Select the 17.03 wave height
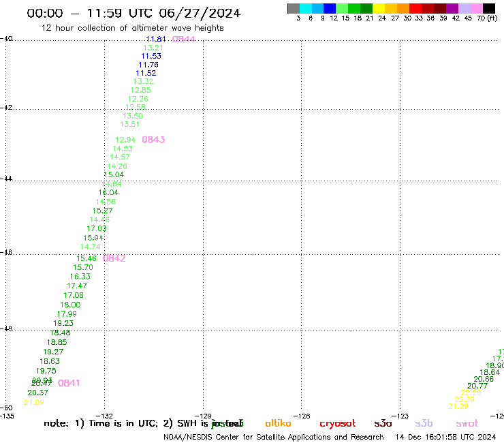 pyautogui.click(x=97, y=228)
